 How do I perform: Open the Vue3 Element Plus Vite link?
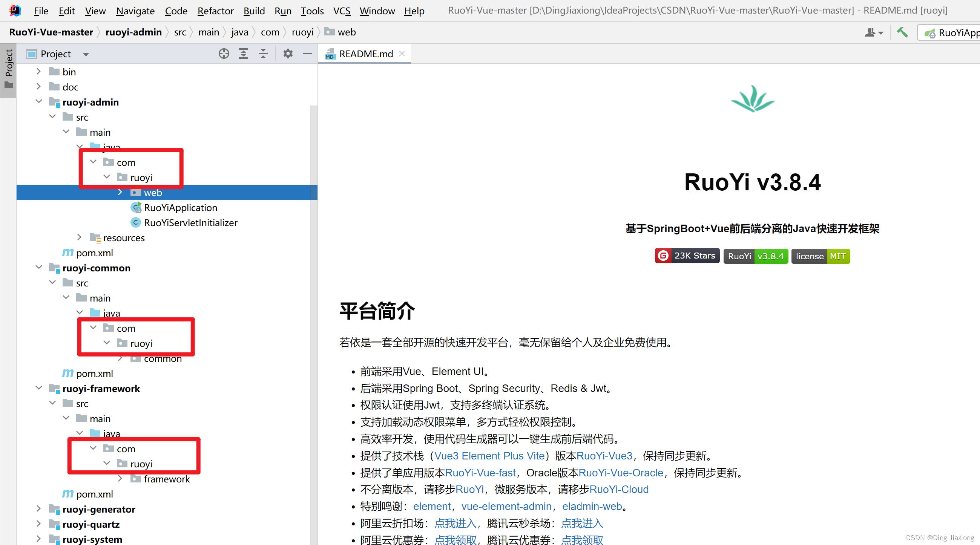[489, 456]
